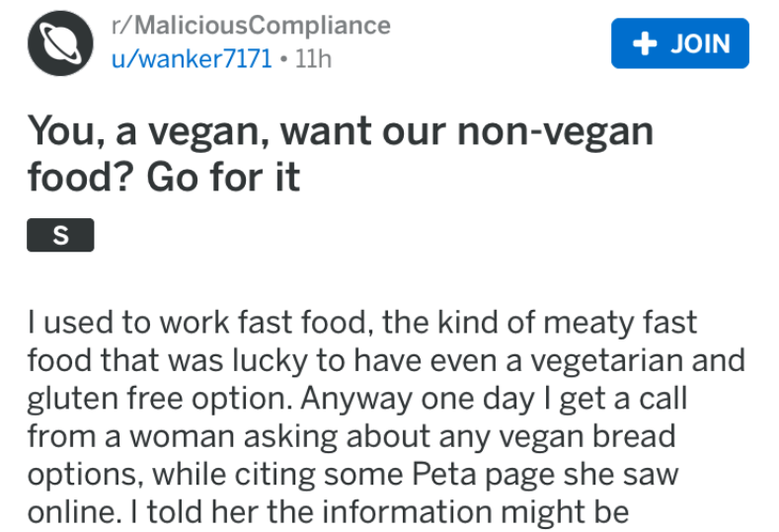The image size is (779, 532).
Task: Open the r/MaliciousCompliance subreddit link
Action: tap(250, 26)
